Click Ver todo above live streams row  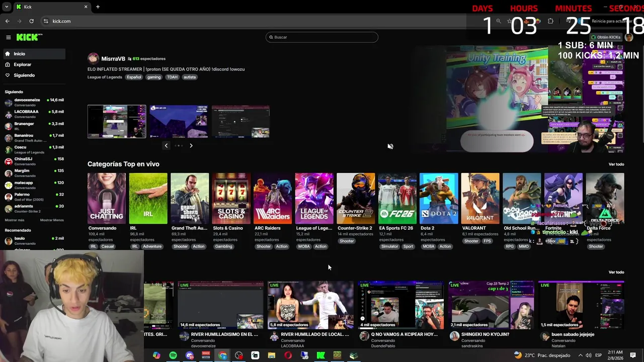[x=616, y=272]
